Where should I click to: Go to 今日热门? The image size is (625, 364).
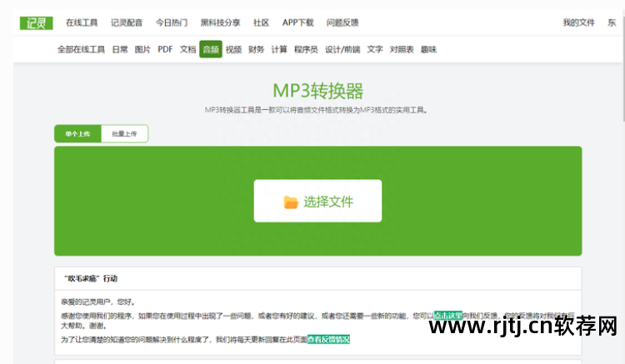pos(172,22)
